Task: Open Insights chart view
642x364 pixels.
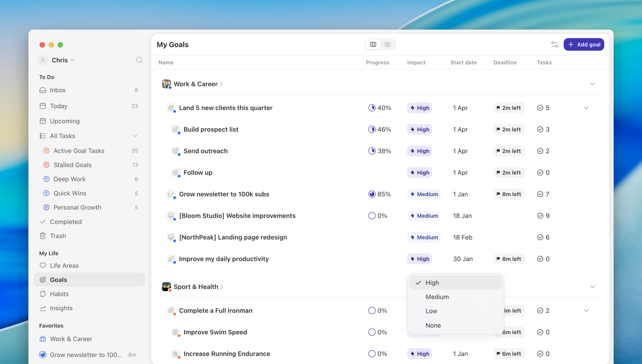Action: [61, 308]
